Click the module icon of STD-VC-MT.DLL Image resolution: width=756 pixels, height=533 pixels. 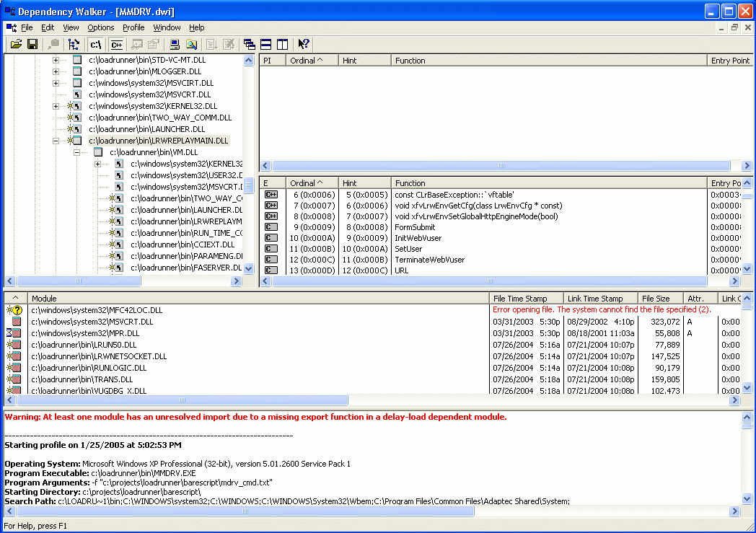pos(77,60)
